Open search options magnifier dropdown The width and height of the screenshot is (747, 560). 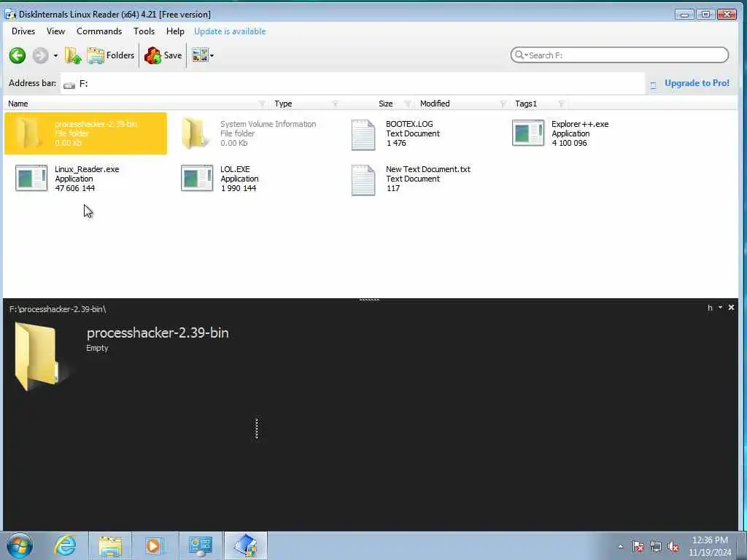point(521,55)
